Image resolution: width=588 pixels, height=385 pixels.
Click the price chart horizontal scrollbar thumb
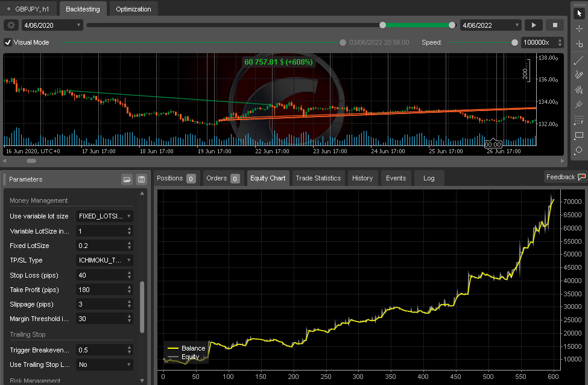click(x=31, y=161)
